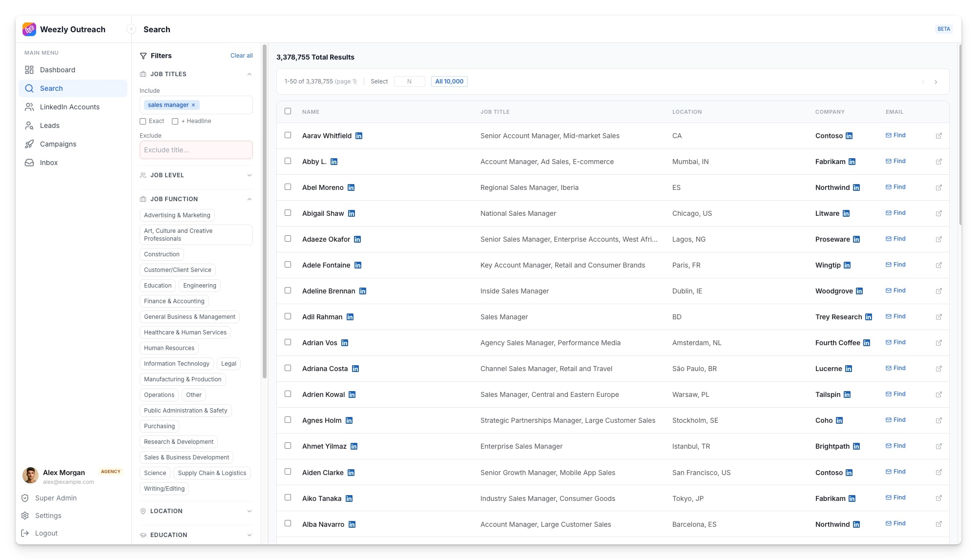Go to the next results page arrow
The image size is (977, 560).
coord(936,82)
